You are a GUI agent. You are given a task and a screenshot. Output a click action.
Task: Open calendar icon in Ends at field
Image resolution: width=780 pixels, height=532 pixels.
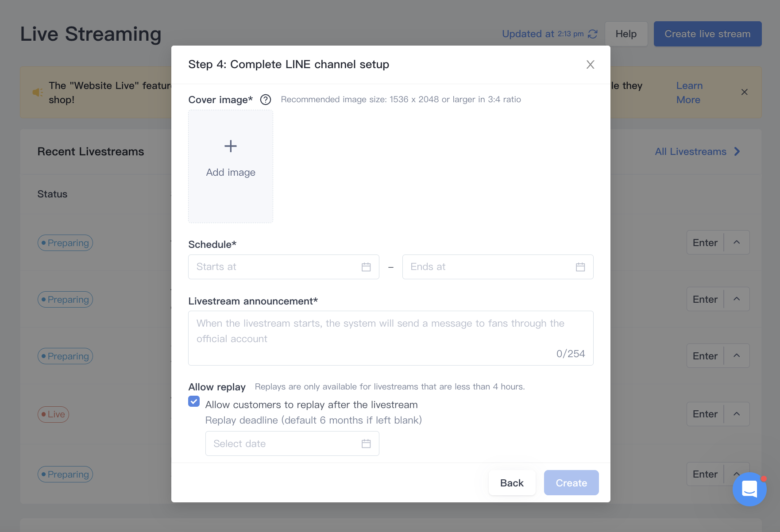[580, 267]
